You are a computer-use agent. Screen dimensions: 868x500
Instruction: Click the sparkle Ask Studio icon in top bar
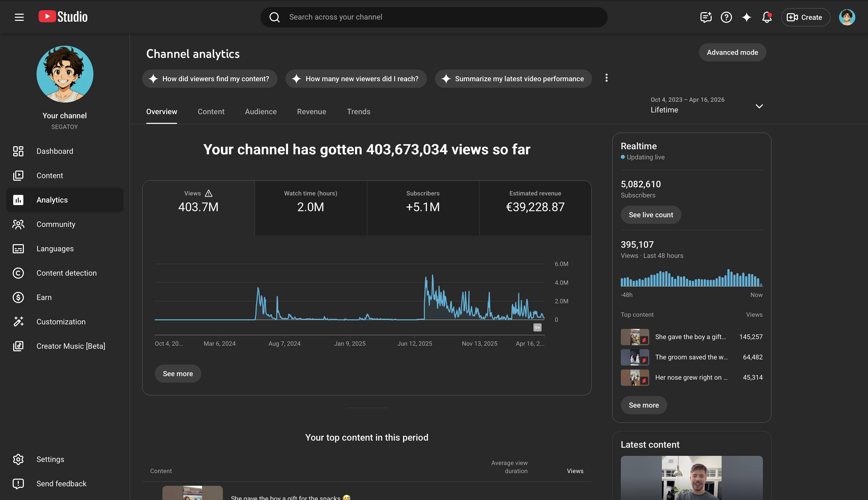pos(746,17)
